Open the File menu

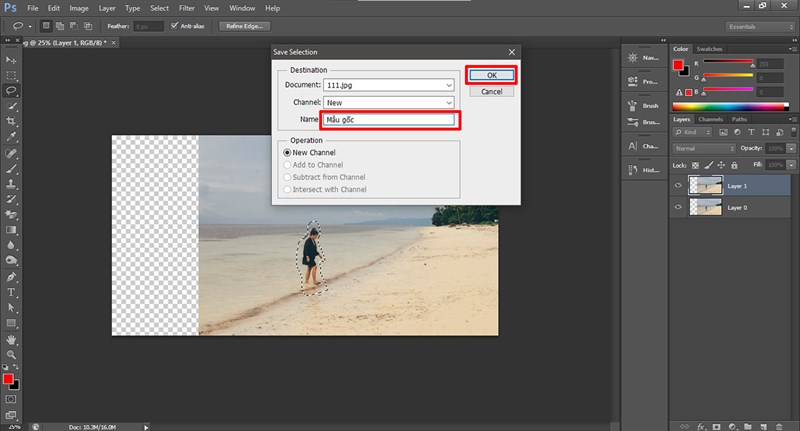point(33,8)
